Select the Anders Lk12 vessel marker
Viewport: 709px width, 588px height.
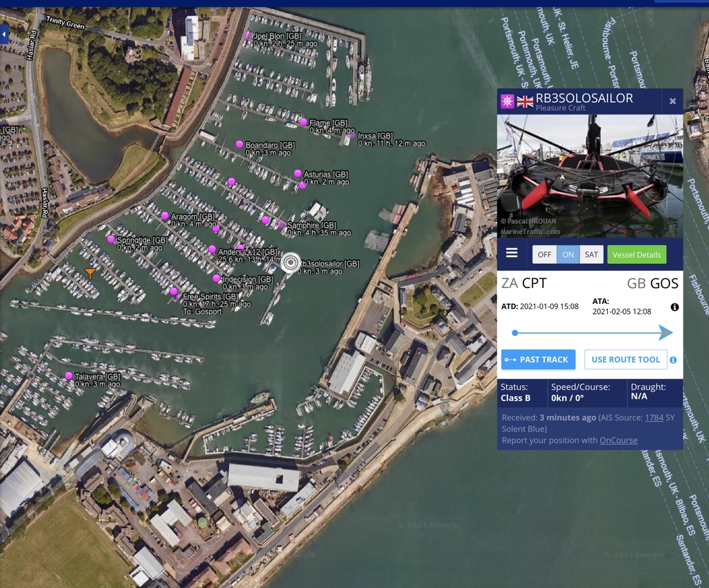click(x=212, y=249)
